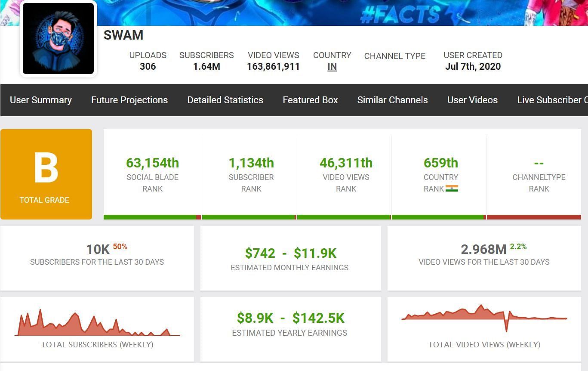Click the Social Blade rank progress bar

click(x=152, y=217)
